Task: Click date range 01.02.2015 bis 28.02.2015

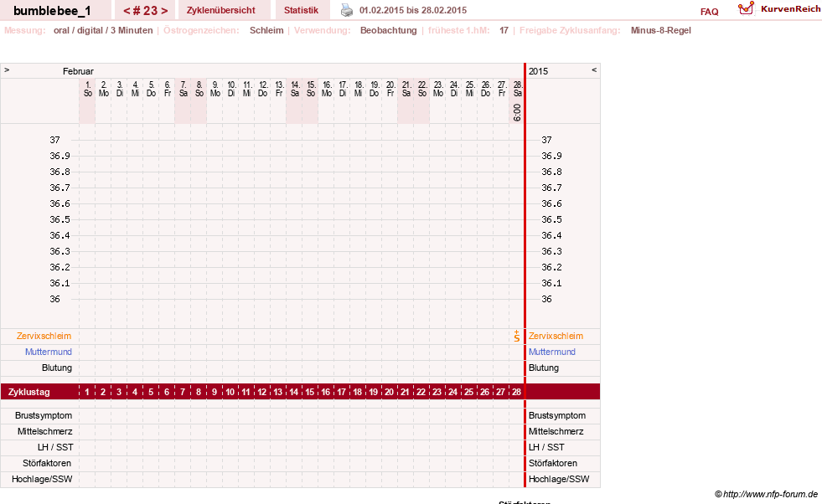Action: click(x=412, y=10)
